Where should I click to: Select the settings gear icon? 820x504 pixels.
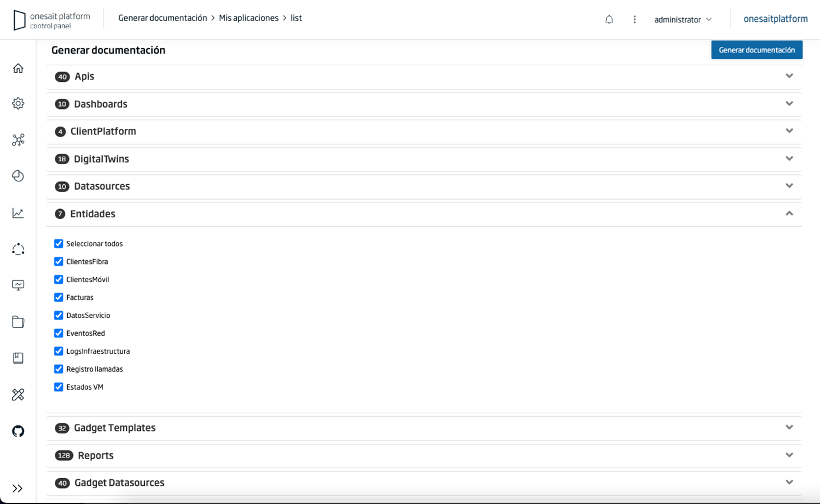pyautogui.click(x=18, y=103)
